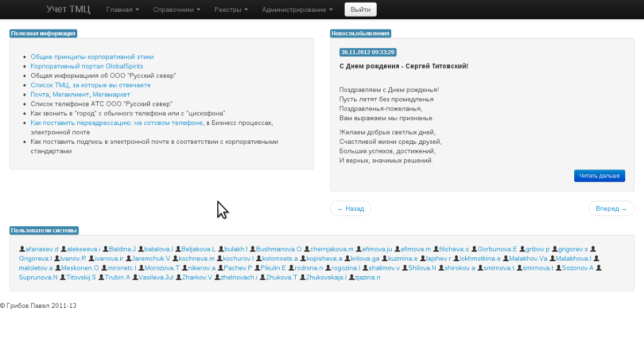
Task: Go to next news with Вперед
Action: tap(611, 209)
